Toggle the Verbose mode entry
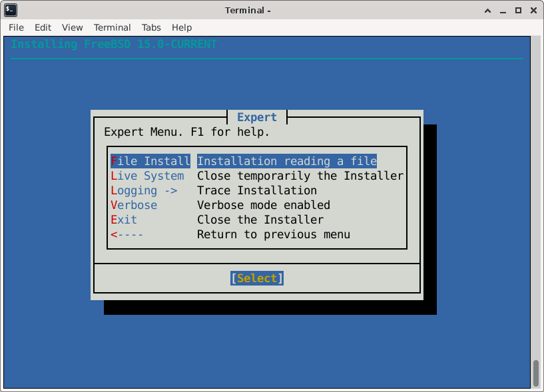This screenshot has height=392, width=544. pyautogui.click(x=134, y=205)
